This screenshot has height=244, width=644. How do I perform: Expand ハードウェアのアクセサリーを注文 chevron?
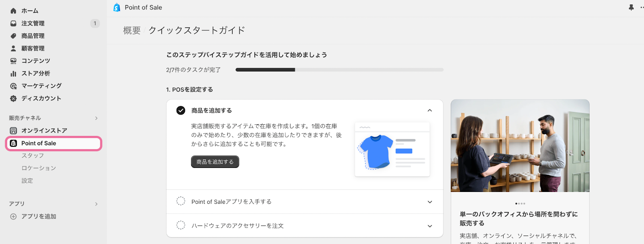coord(430,226)
